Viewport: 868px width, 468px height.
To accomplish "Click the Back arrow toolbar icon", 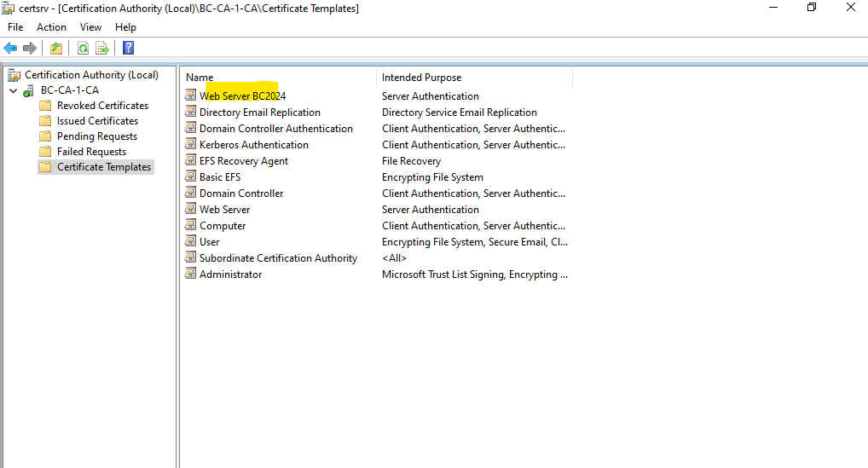I will coord(10,48).
